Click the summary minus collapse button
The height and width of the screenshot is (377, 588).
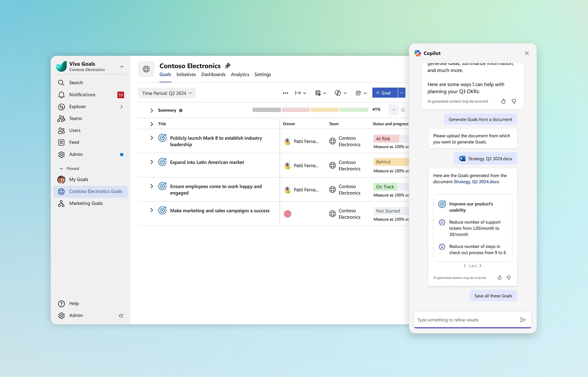point(393,110)
